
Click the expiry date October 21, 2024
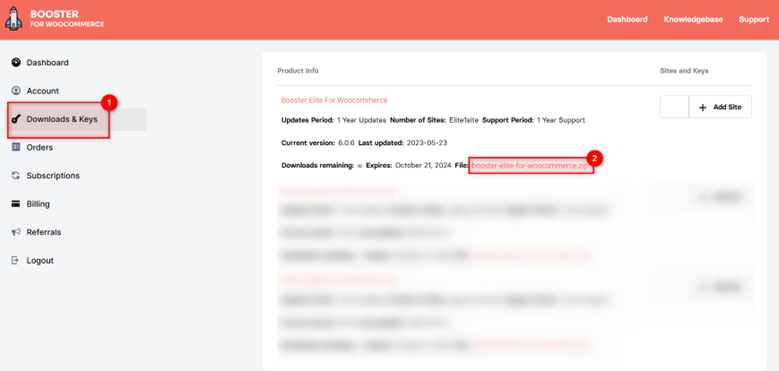(x=423, y=166)
